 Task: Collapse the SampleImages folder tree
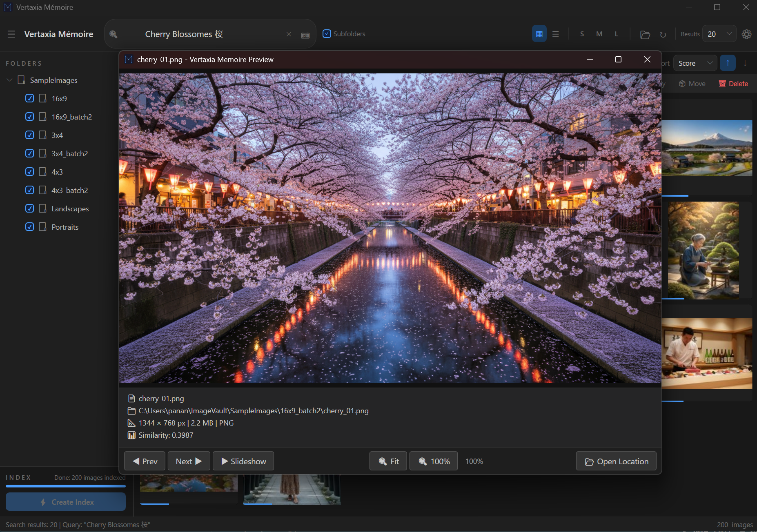click(9, 80)
